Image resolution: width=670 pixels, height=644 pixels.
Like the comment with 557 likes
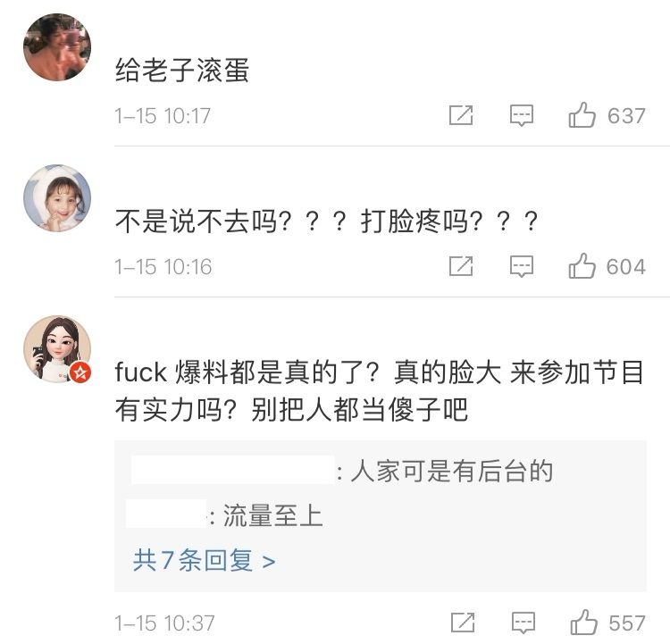pos(582,622)
